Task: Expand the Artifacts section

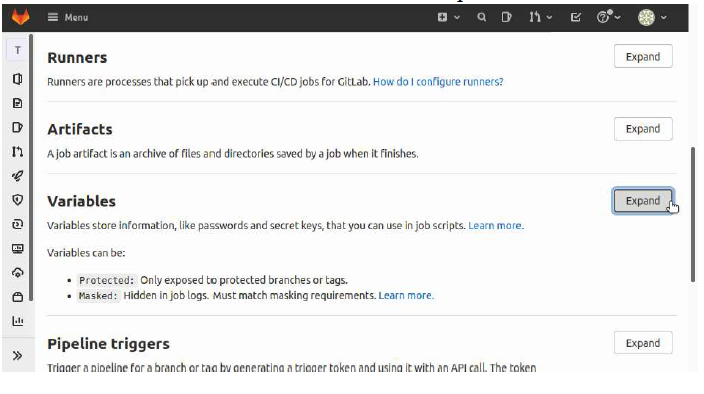Action: click(643, 129)
